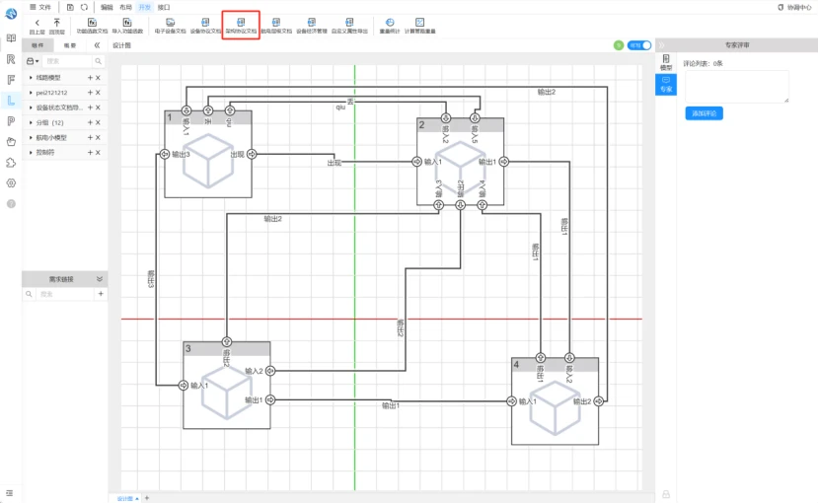
Task: Switch to the 概要 tab in the left panel
Action: point(70,45)
